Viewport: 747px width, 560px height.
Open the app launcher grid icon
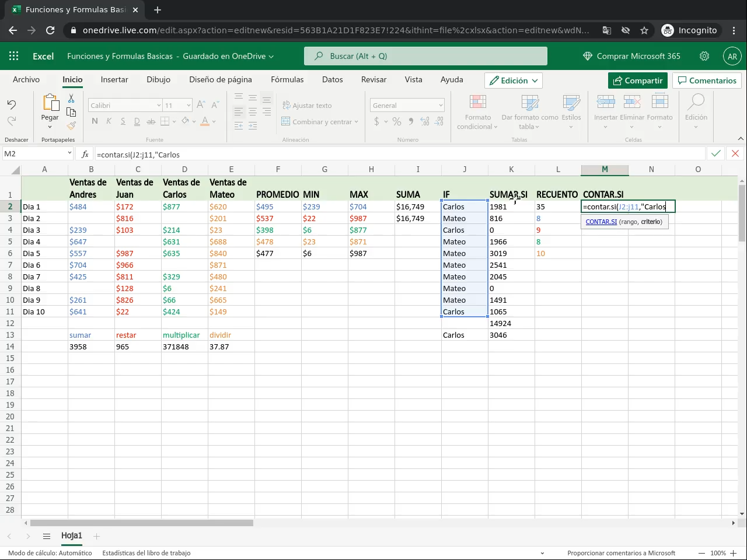click(x=14, y=56)
